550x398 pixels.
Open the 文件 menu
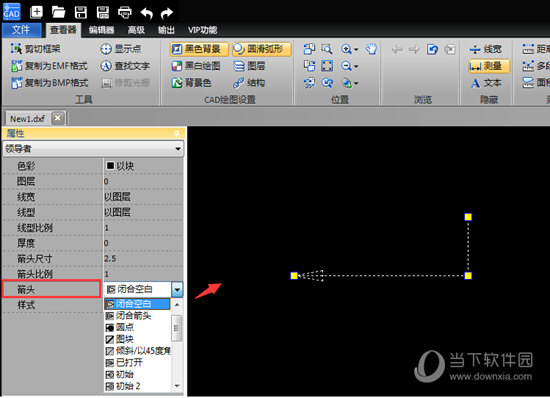tap(21, 30)
